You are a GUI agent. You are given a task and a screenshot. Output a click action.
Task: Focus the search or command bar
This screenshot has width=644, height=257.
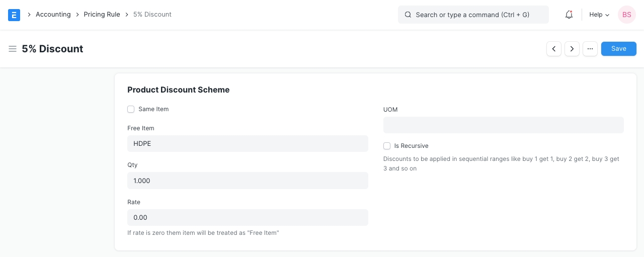[478, 15]
